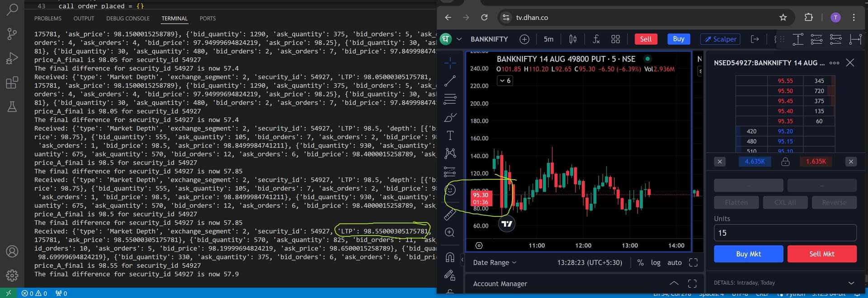868x298 pixels.
Task: Add symbol with plus circle icon
Action: (524, 39)
